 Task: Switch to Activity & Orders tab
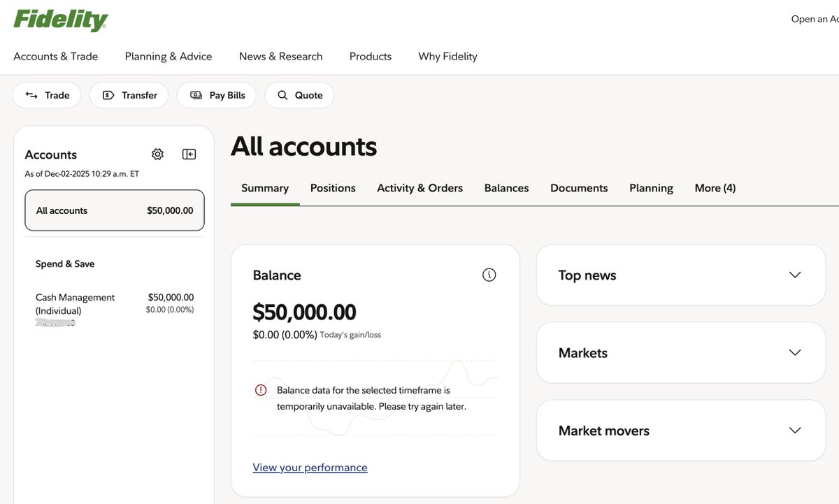click(x=420, y=188)
